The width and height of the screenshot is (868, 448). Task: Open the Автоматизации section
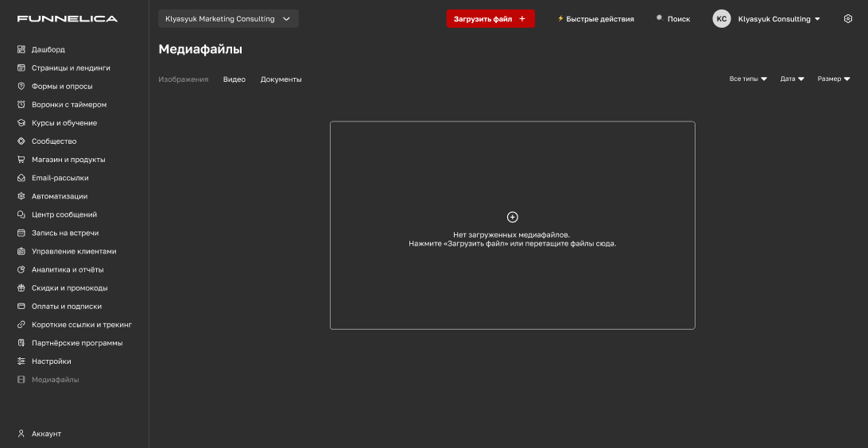tap(60, 196)
